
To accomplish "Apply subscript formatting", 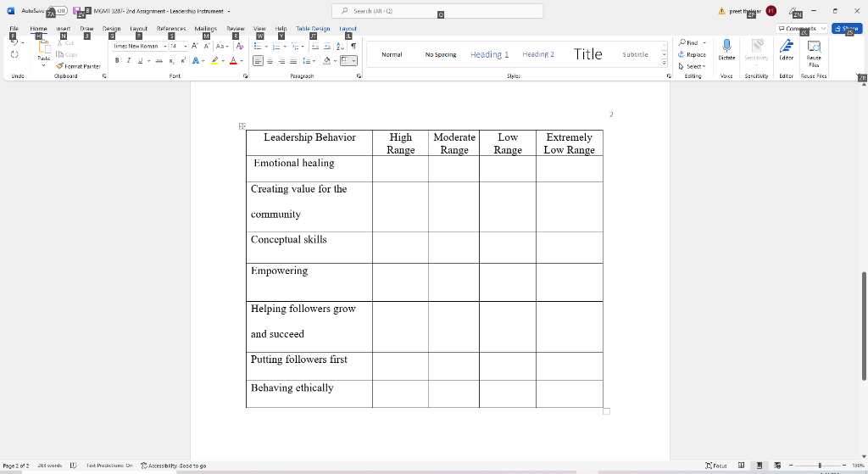I will pos(171,61).
